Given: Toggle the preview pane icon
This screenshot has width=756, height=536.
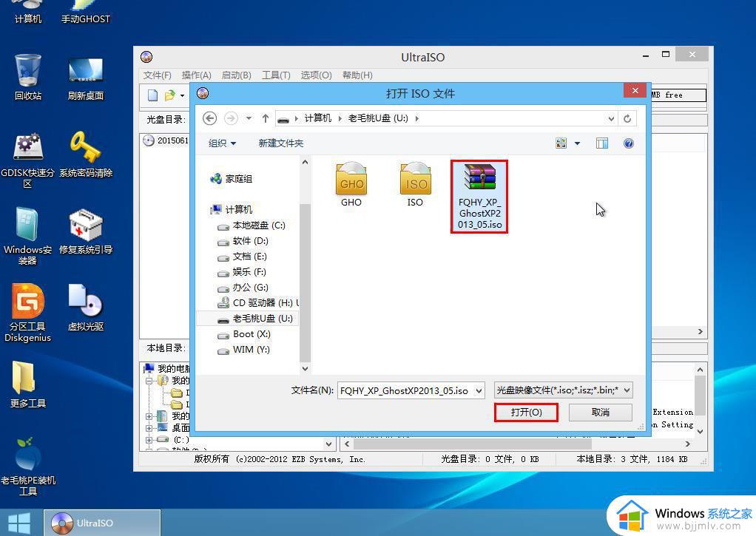Looking at the screenshot, I should (601, 143).
